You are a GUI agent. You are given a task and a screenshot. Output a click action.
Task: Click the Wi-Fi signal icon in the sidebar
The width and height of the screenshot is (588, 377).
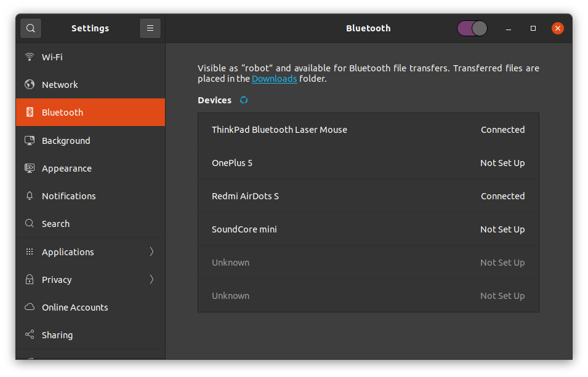pos(30,57)
